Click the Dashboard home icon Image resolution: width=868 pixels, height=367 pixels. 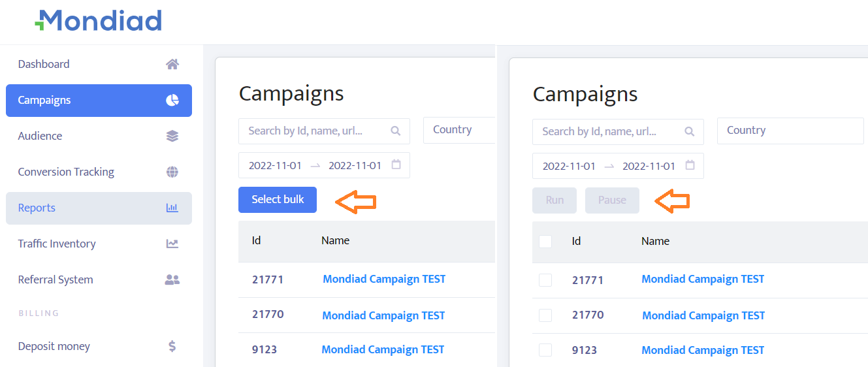coord(172,64)
